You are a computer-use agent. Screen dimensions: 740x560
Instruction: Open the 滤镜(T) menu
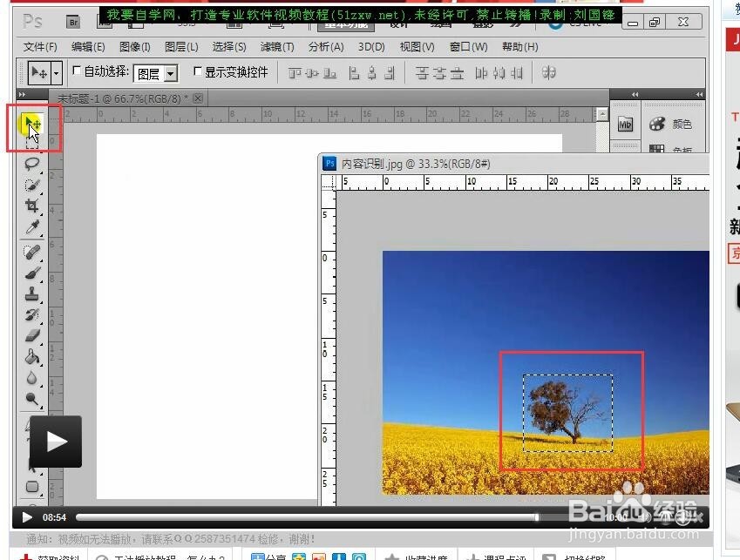pyautogui.click(x=277, y=47)
